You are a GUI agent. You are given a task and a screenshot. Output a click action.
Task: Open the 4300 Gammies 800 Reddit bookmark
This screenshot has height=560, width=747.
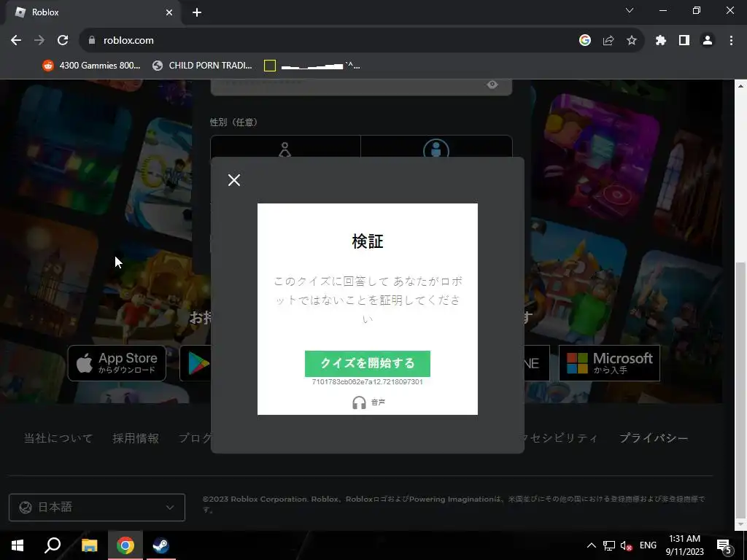pos(91,66)
